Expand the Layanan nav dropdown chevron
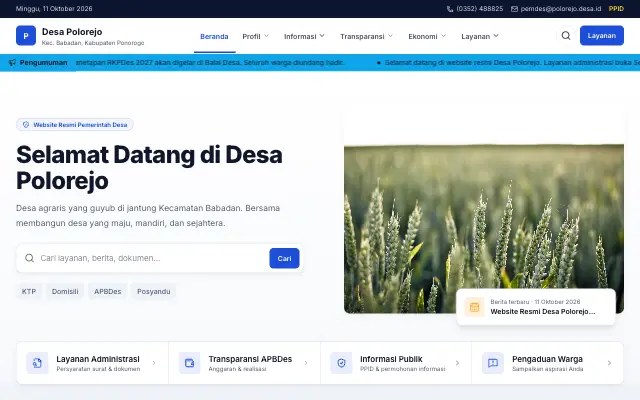 (x=496, y=36)
